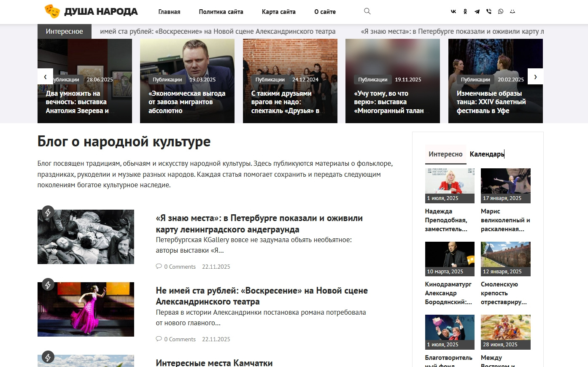Open sidebar link «Смоленскую крепость отреставриру…»

pos(504,293)
